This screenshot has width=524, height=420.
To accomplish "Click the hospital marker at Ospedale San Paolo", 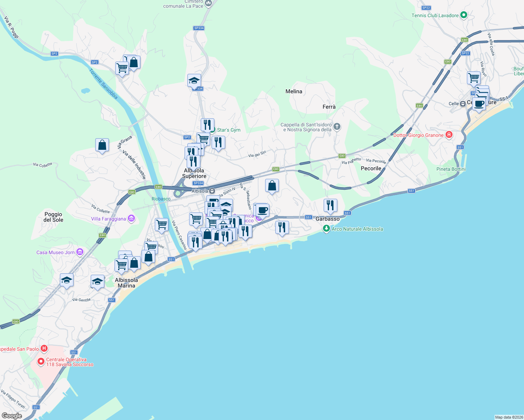I will coord(44,348).
